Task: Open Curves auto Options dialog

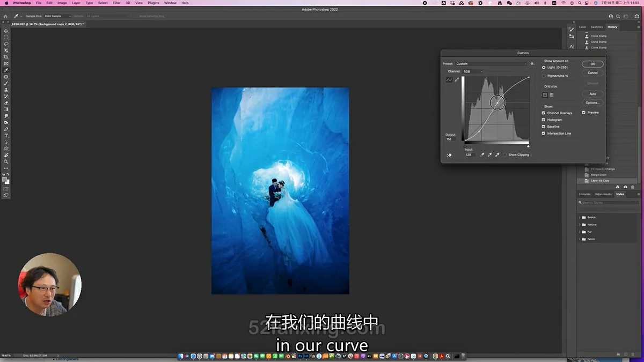Action: pos(592,102)
